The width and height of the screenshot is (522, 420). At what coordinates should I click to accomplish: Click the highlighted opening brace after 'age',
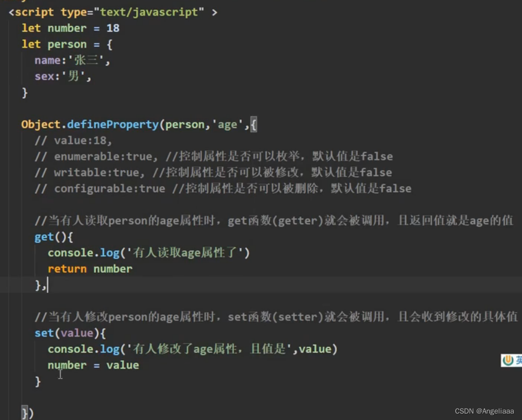[253, 125]
